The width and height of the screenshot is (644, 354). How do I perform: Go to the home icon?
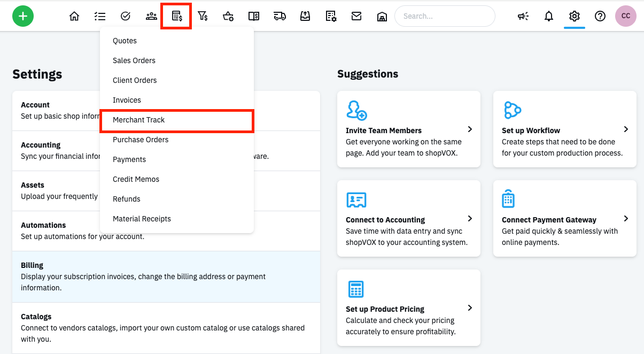click(x=74, y=16)
